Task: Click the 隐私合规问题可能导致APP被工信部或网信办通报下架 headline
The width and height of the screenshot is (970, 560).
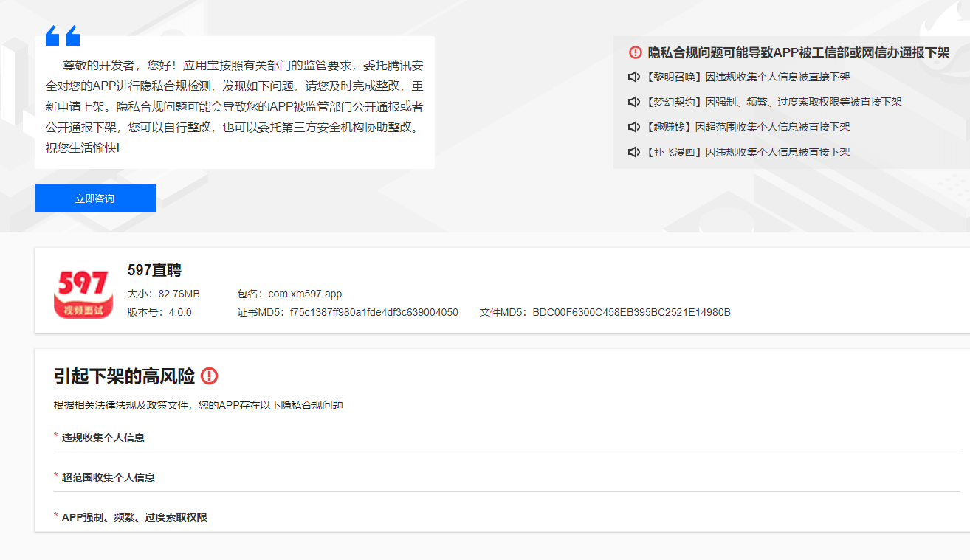Action: [x=799, y=52]
